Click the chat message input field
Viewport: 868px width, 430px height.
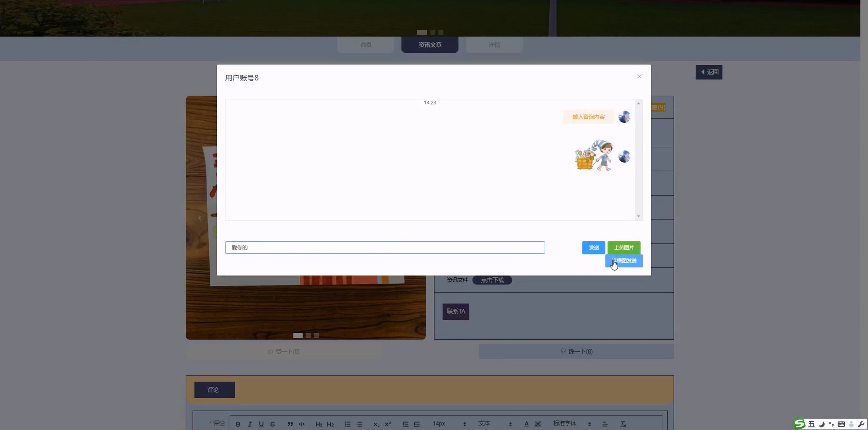[x=385, y=247]
